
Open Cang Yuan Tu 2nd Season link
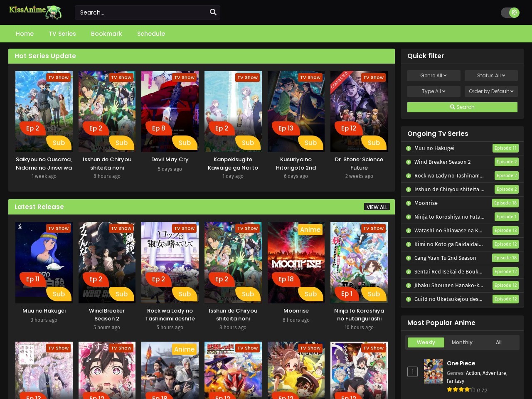click(x=445, y=258)
